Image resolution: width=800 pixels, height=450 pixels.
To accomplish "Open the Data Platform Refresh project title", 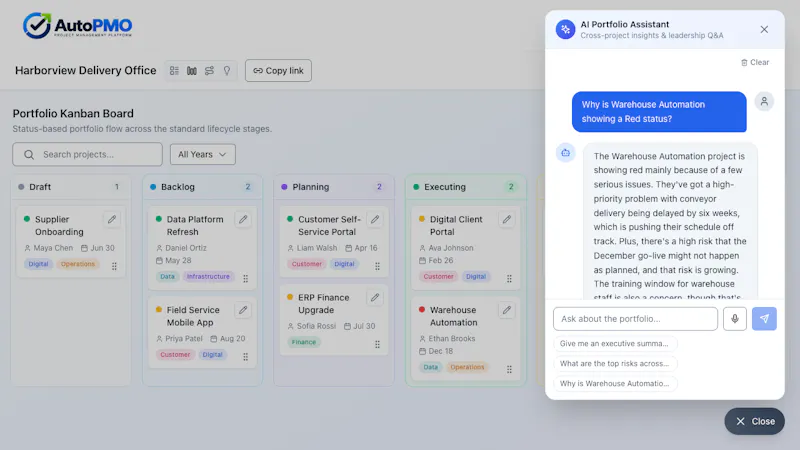I will (195, 226).
